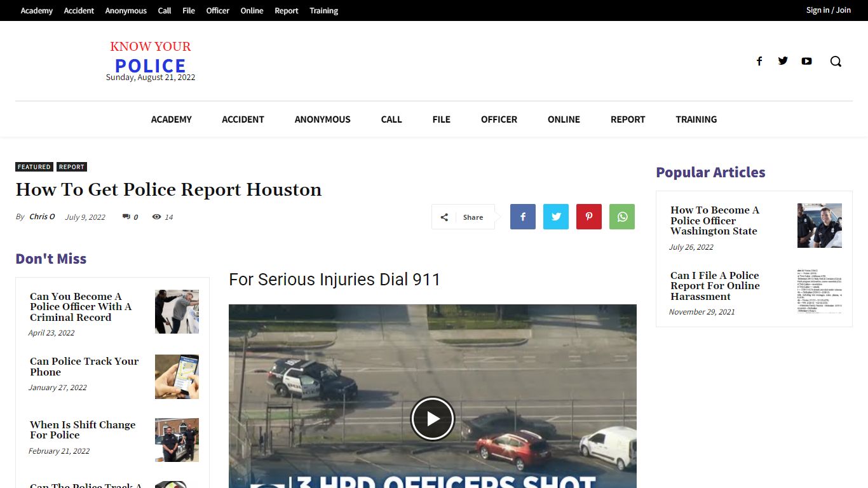Open the search magnifier icon
The image size is (868, 488).
point(836,61)
